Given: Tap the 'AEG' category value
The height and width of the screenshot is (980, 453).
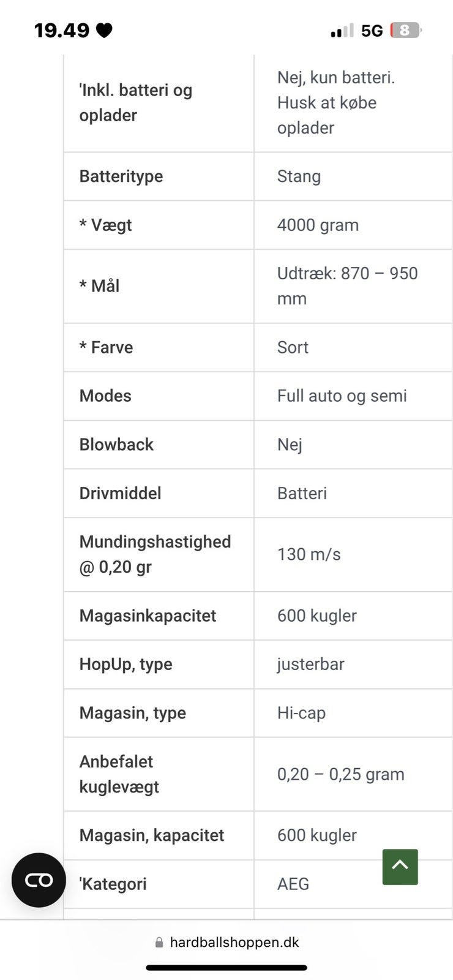Looking at the screenshot, I should click(293, 884).
